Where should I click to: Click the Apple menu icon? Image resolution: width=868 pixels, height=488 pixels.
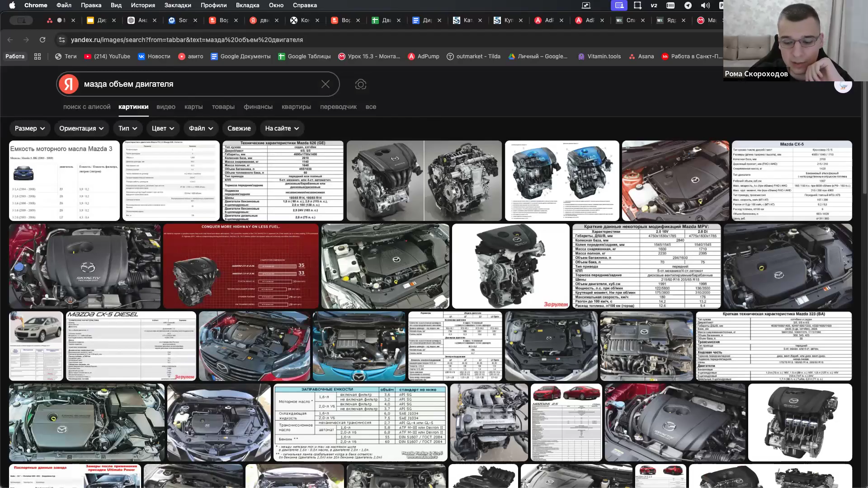click(x=12, y=5)
